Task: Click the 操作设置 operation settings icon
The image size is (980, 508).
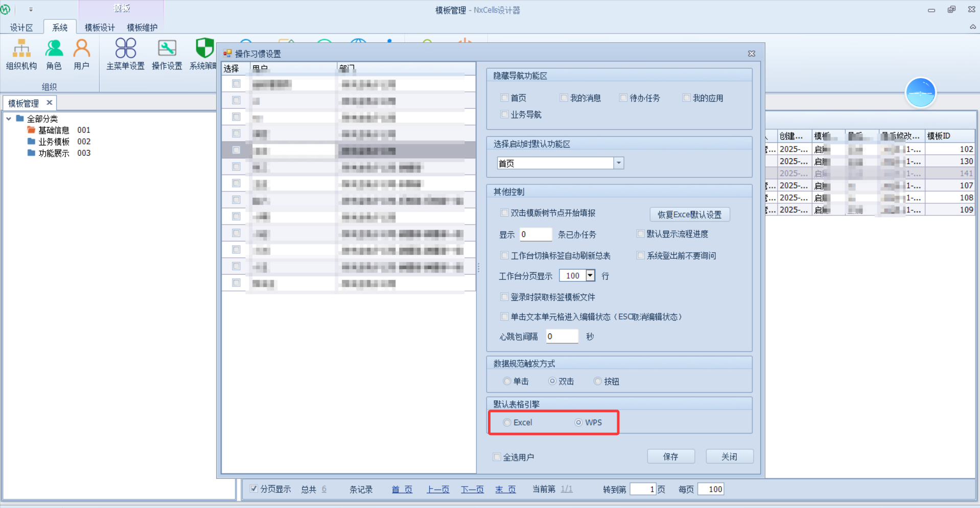Action: tap(167, 54)
